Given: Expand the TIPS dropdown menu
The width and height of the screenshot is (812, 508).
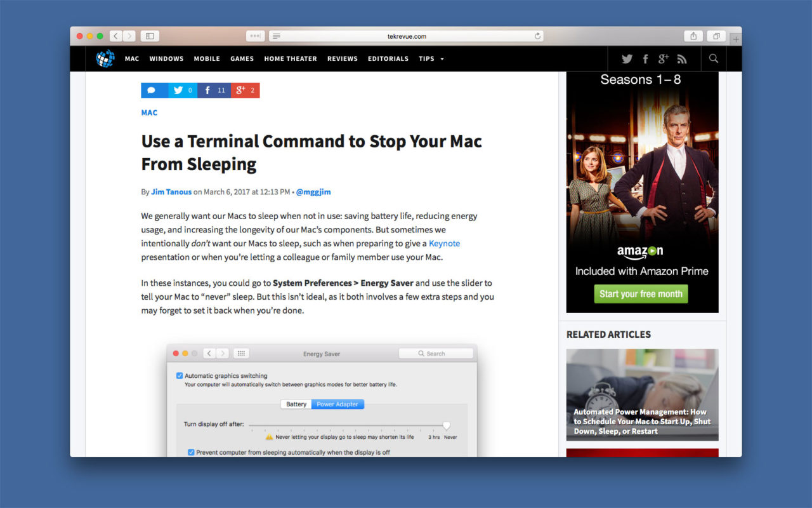Looking at the screenshot, I should point(431,58).
